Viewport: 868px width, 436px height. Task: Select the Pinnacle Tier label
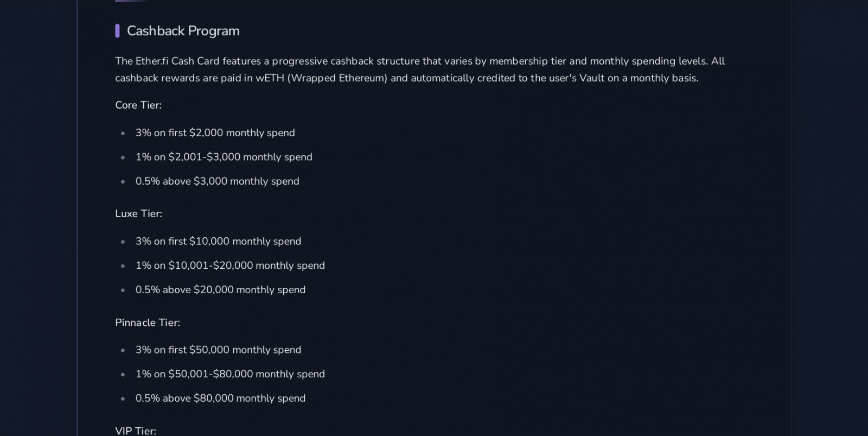point(148,323)
